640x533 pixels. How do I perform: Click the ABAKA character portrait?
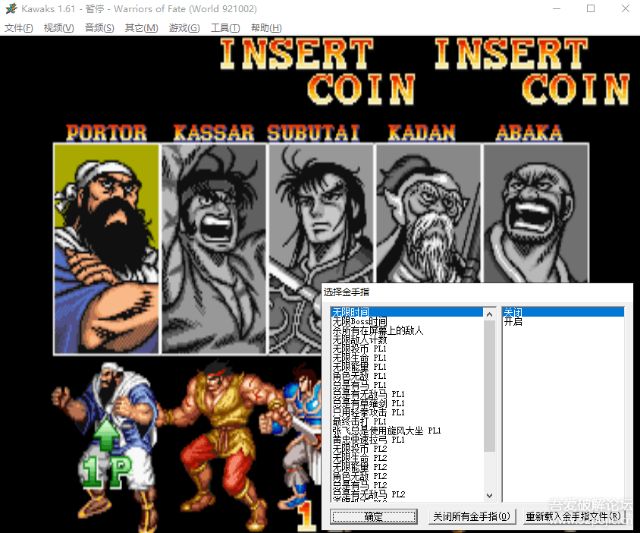(x=536, y=213)
